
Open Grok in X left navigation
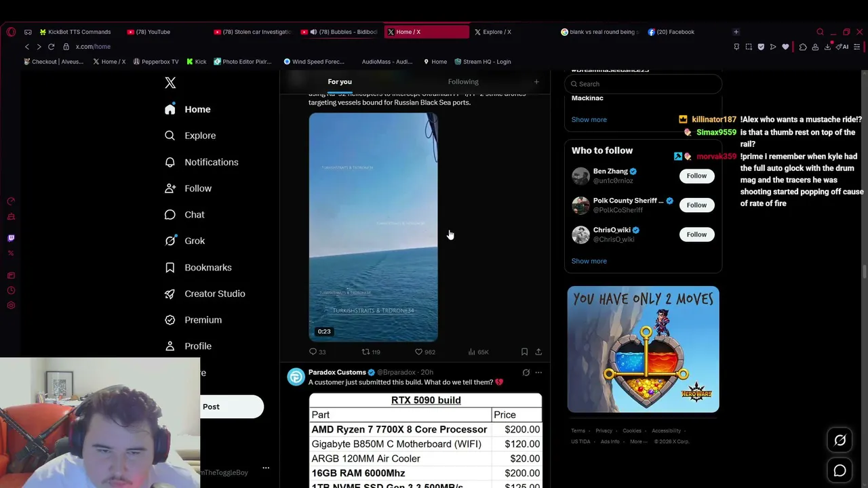tap(185, 241)
